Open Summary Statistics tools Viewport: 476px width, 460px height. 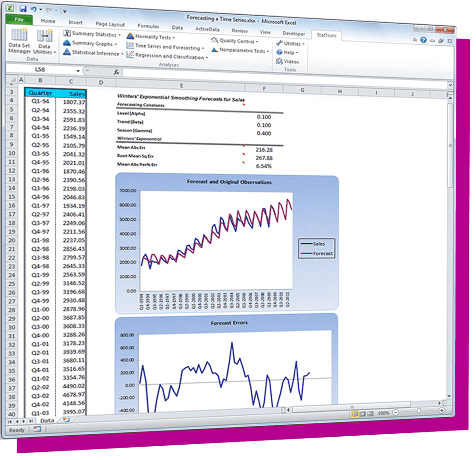click(x=93, y=35)
